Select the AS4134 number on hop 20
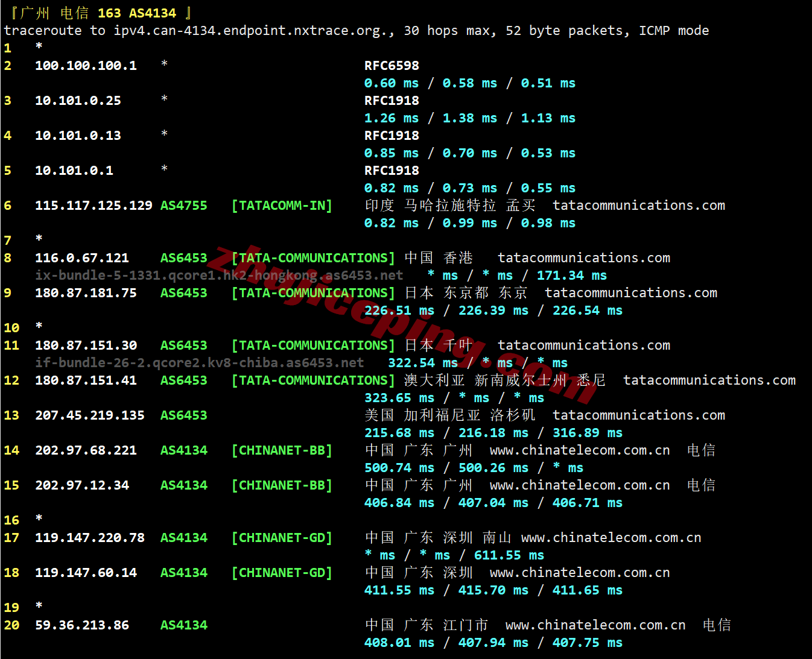This screenshot has height=659, width=812. tap(184, 625)
